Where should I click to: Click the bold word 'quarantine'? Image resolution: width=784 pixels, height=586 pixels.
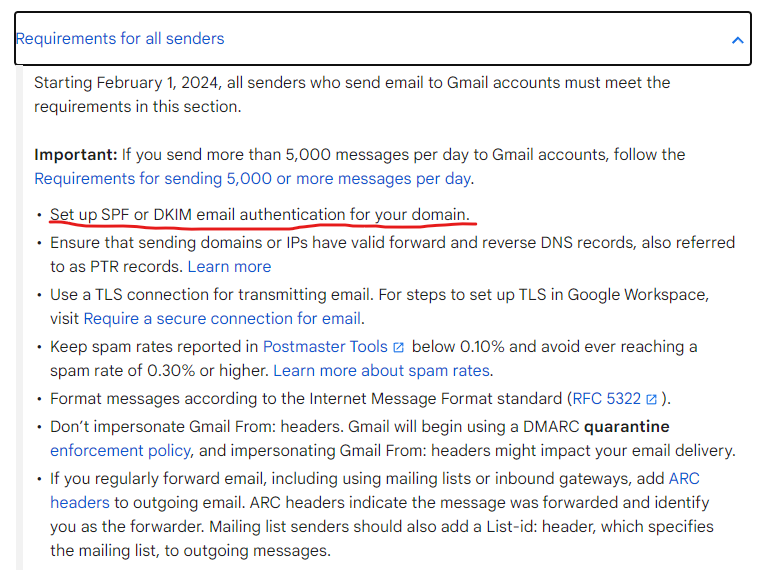tap(626, 427)
